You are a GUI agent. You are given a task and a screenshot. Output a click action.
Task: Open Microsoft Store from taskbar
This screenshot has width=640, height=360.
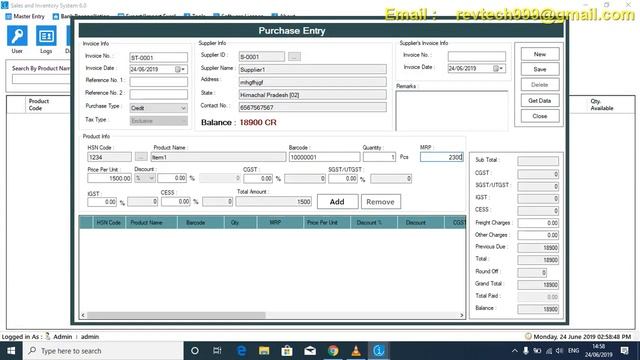point(287,351)
